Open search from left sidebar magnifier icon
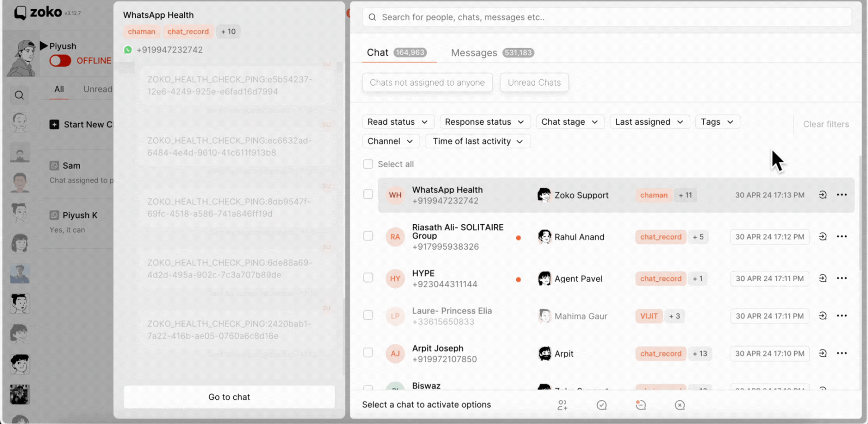The image size is (868, 424). point(19,95)
